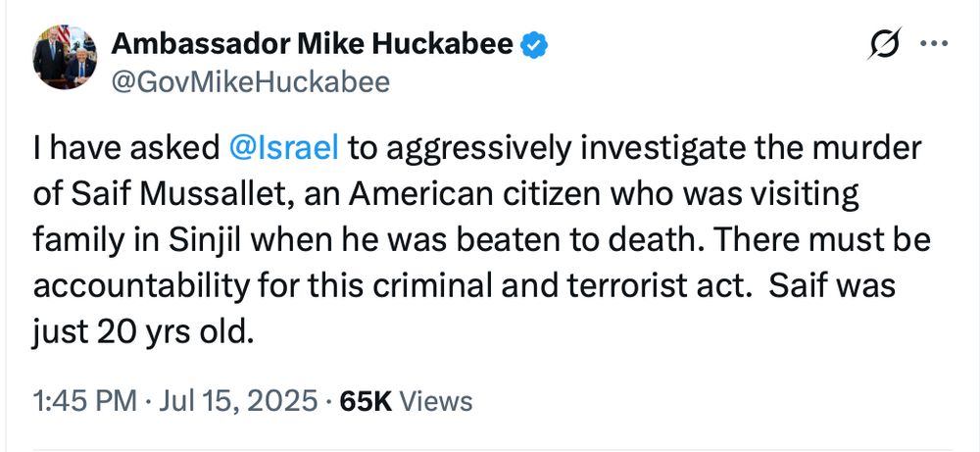Click the phrase "just 20 yrs old."
The image size is (980, 452).
143,332
